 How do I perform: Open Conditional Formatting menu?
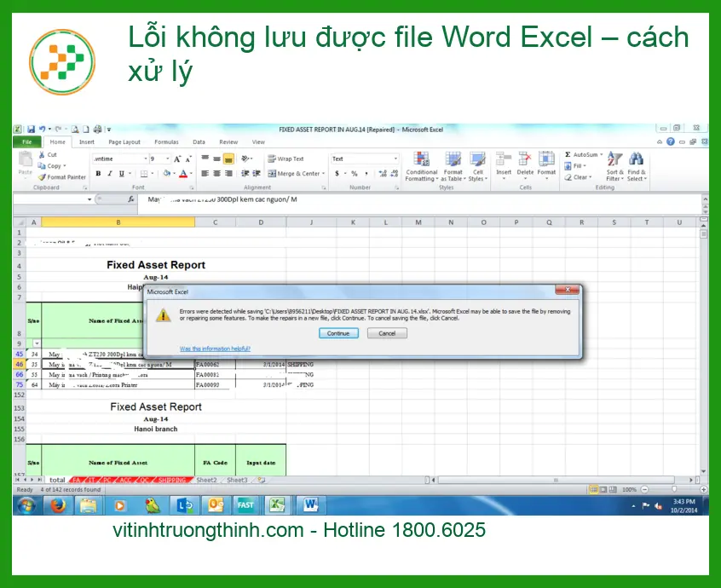click(x=421, y=166)
